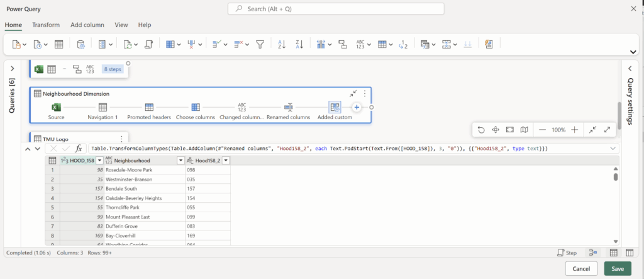Click the reset diagram layout icon
644x279 pixels.
pyautogui.click(x=481, y=130)
